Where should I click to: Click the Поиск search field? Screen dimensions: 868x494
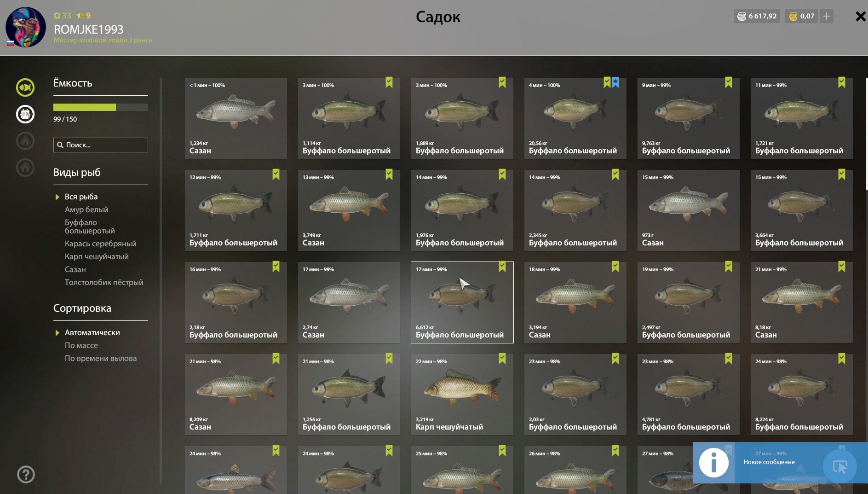point(101,145)
